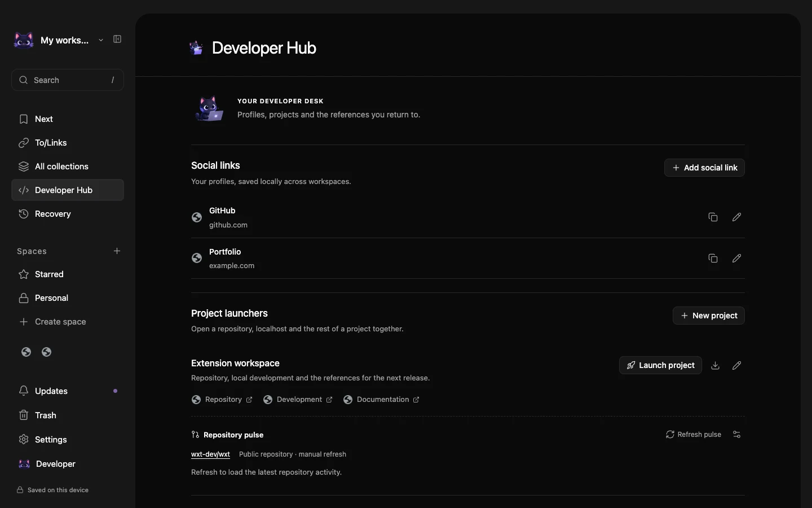Copy the GitHub social link
Viewport: 812px width, 508px height.
coord(713,217)
